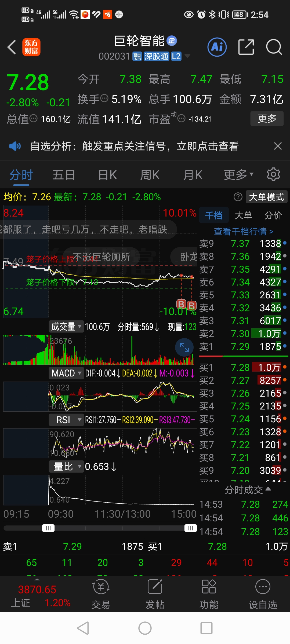Switch to 月K tab

193,175
